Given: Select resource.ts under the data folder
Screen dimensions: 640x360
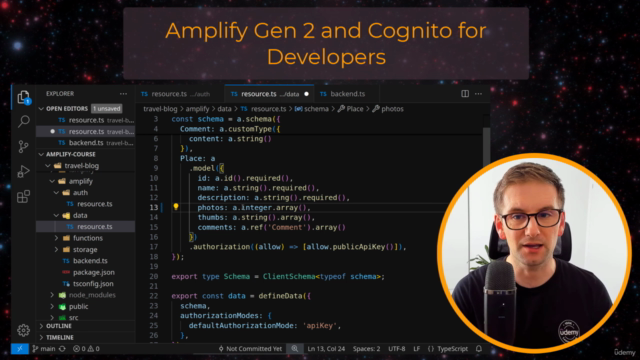Looking at the screenshot, I should (85, 227).
